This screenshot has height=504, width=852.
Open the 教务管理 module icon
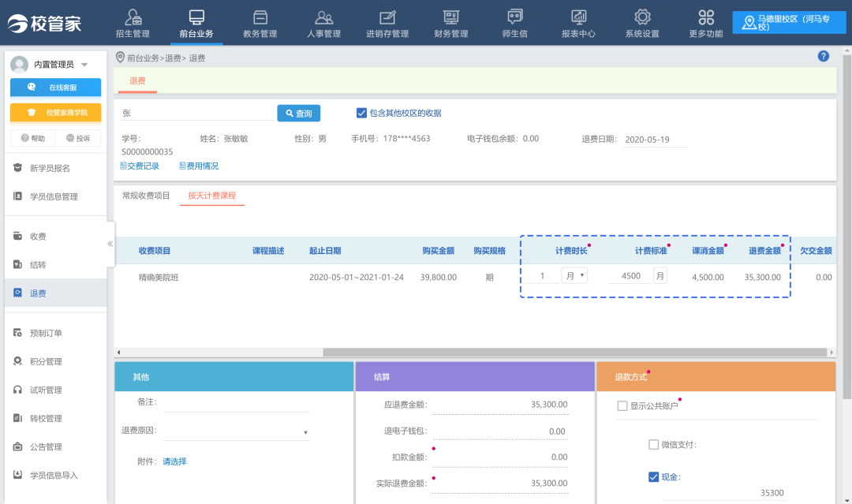260,17
